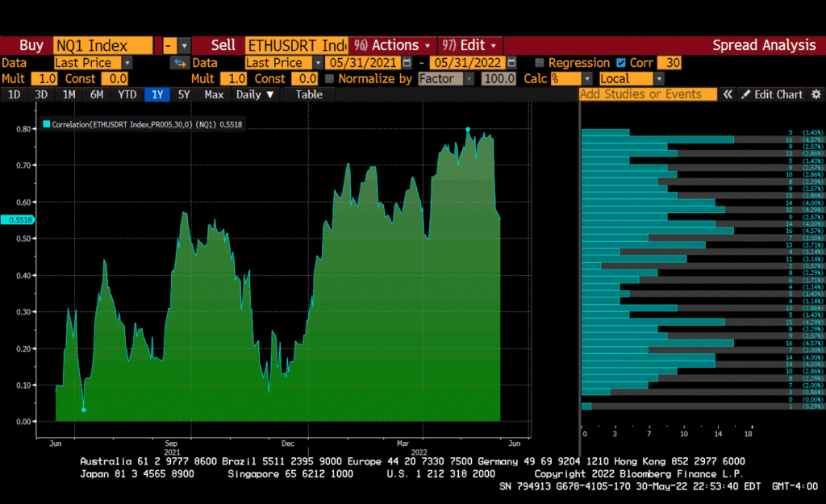Open the 96) Actions menu
This screenshot has width=826, height=504.
[x=393, y=45]
